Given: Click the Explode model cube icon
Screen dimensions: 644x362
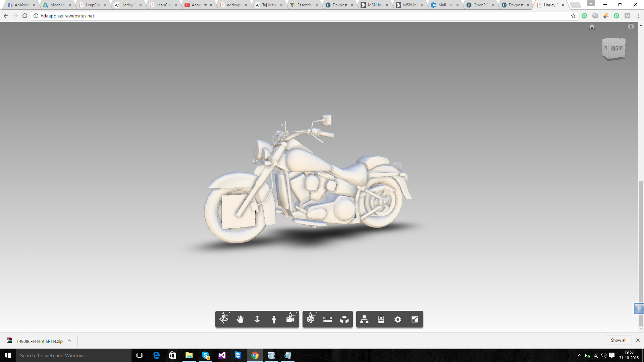Looking at the screenshot, I should tap(344, 319).
